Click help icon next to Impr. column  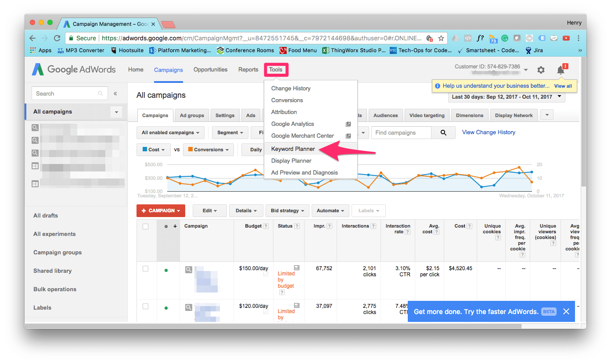coord(329,226)
